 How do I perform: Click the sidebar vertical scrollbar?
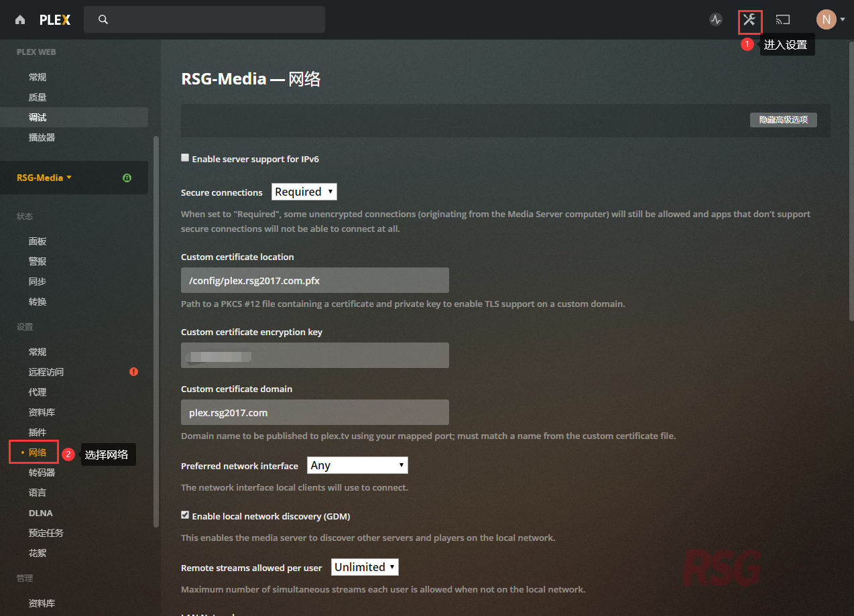point(156,332)
